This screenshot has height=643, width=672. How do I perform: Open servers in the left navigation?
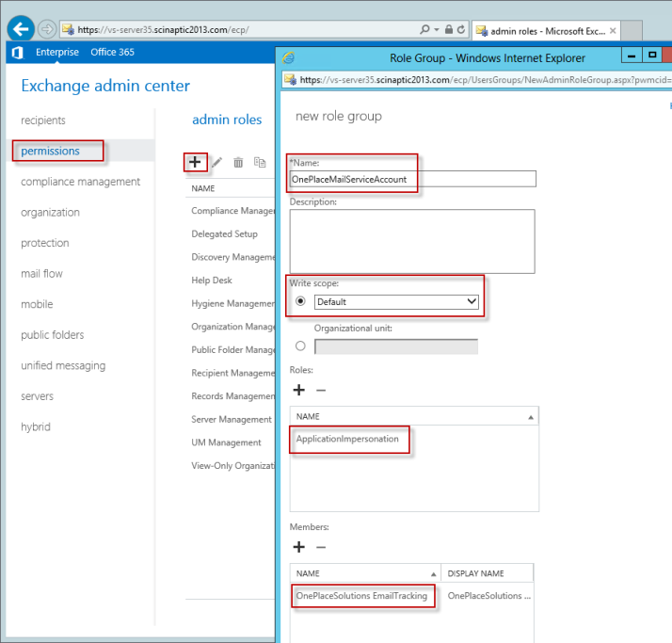coord(38,396)
